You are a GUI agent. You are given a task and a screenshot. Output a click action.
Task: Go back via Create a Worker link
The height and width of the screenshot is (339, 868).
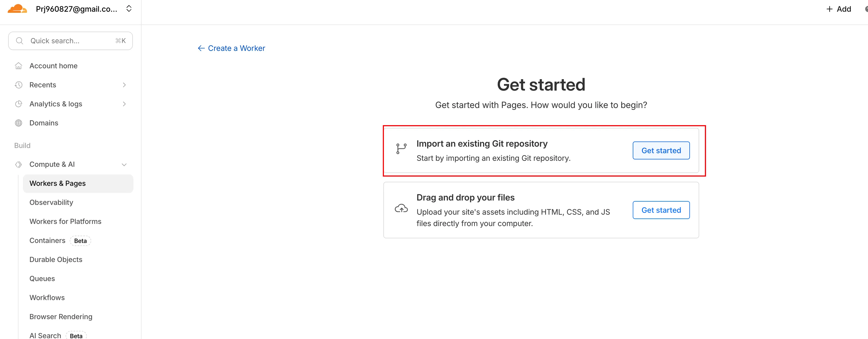(231, 48)
